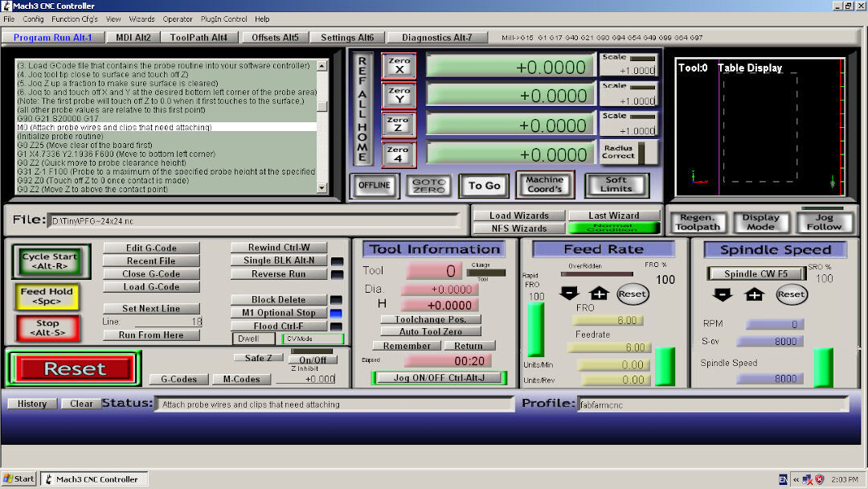
Task: Toggle M1 Optional Stop
Action: pyautogui.click(x=279, y=313)
